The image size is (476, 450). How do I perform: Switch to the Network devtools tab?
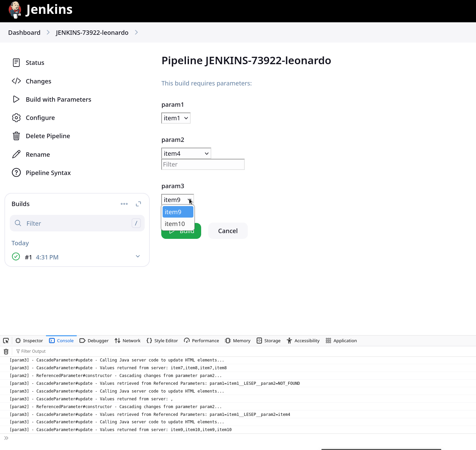coord(127,341)
